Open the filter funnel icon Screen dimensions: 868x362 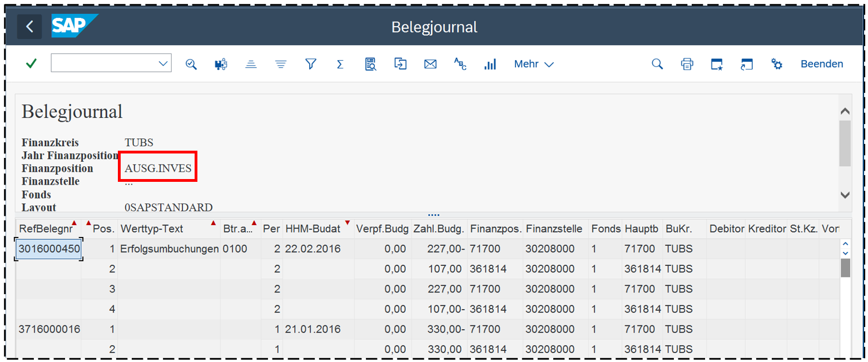click(x=311, y=64)
